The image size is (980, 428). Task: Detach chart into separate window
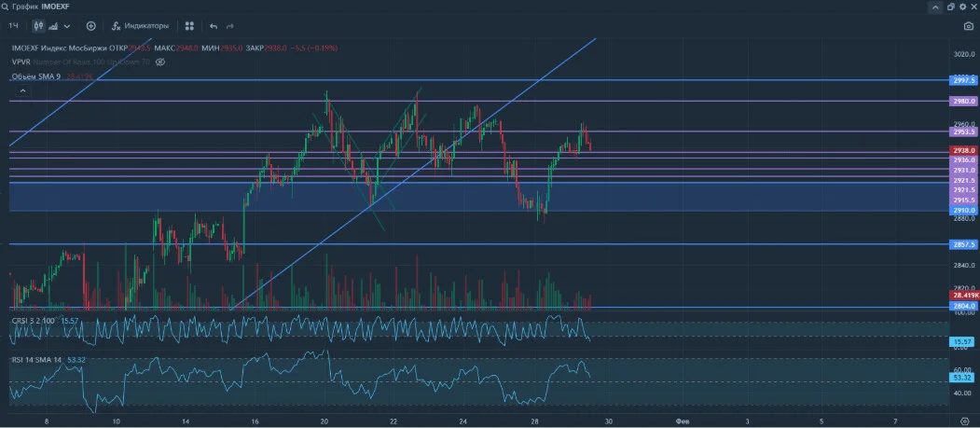tap(951, 7)
